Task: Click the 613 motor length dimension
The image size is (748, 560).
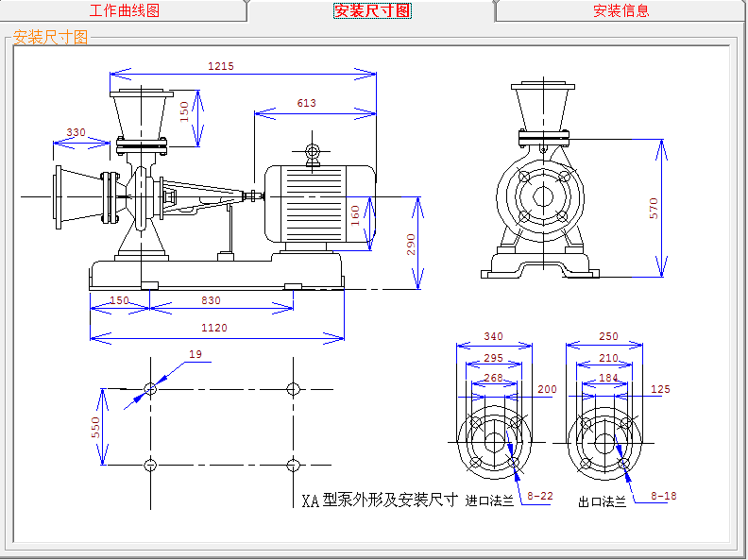Action: click(x=306, y=103)
